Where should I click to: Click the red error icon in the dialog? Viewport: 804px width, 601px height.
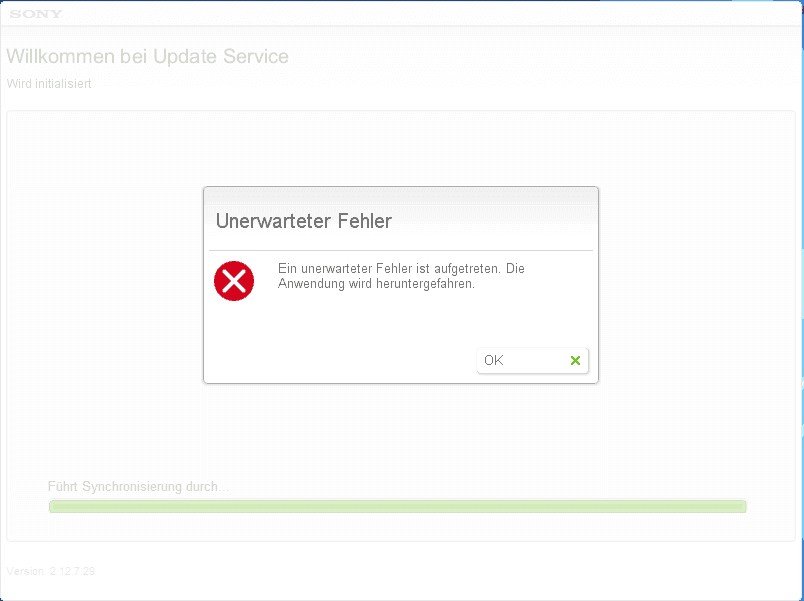pyautogui.click(x=234, y=281)
